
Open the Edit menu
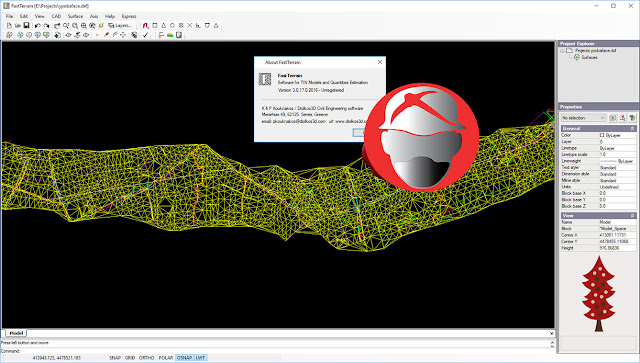pos(24,16)
